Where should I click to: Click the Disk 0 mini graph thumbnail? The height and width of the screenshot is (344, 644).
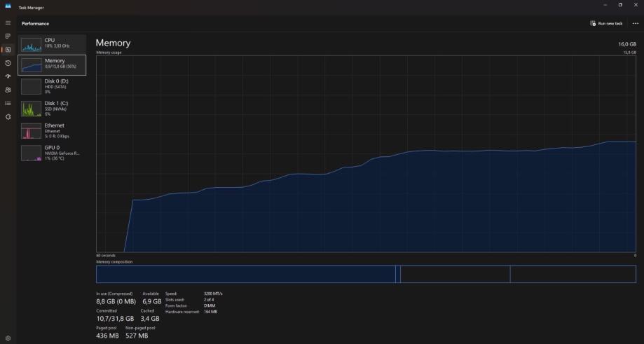[32, 87]
